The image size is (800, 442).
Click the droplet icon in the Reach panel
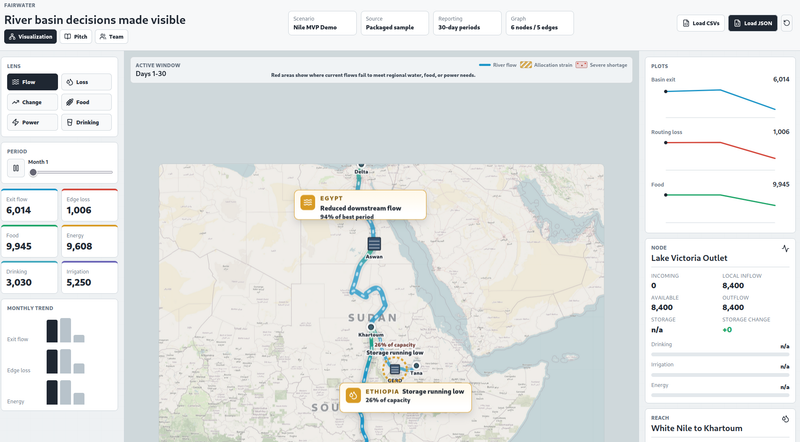pyautogui.click(x=785, y=418)
